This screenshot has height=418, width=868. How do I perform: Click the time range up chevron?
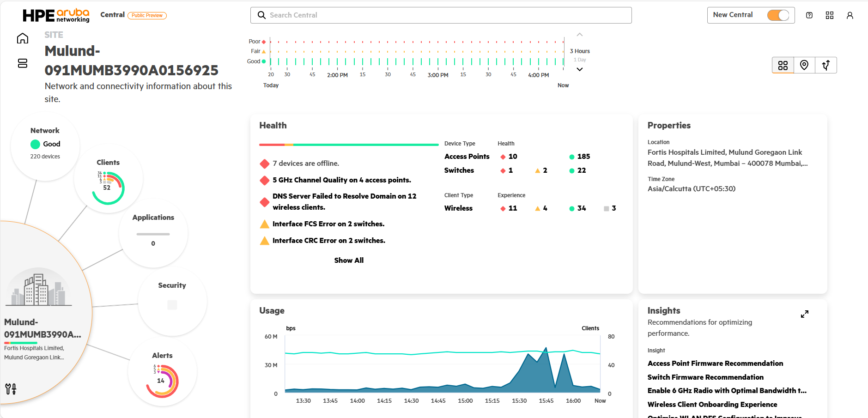point(579,35)
